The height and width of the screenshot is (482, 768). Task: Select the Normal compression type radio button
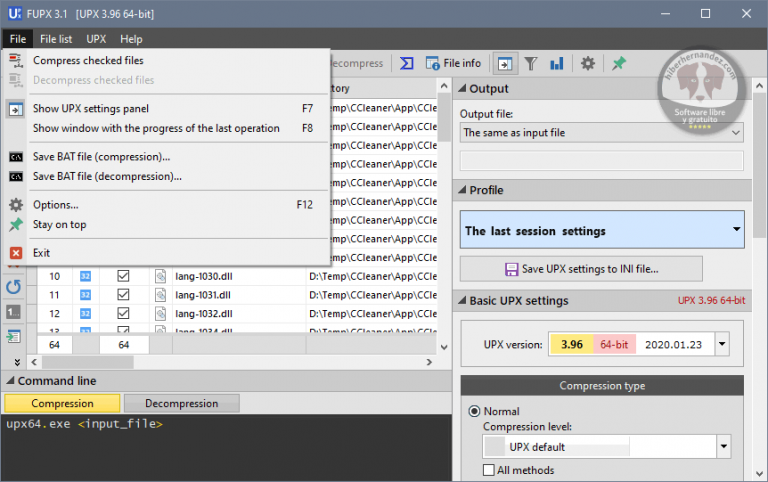click(x=474, y=411)
